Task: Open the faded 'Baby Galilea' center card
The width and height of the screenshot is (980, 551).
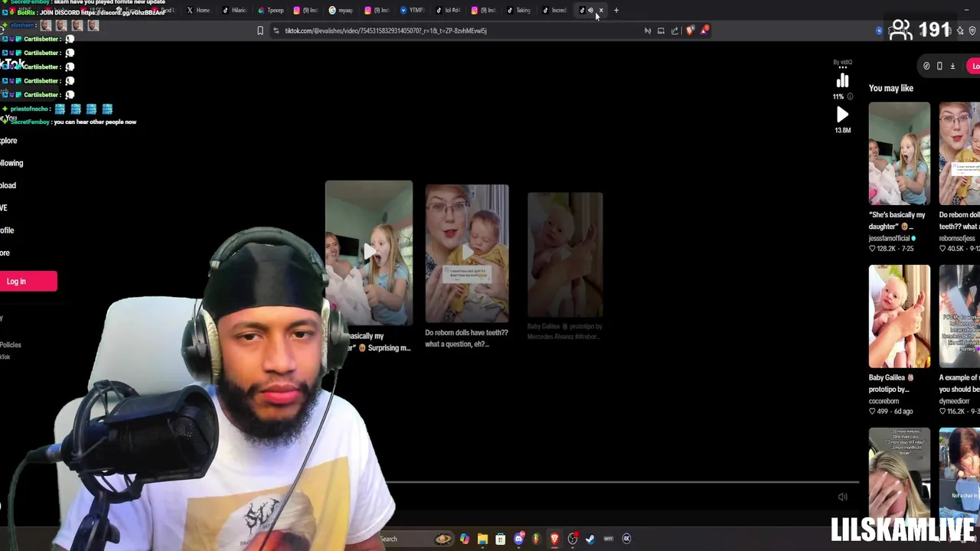Action: (x=565, y=255)
